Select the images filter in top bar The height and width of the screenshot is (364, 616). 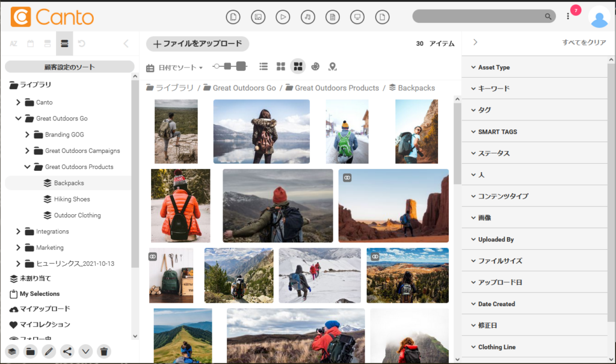click(x=258, y=17)
